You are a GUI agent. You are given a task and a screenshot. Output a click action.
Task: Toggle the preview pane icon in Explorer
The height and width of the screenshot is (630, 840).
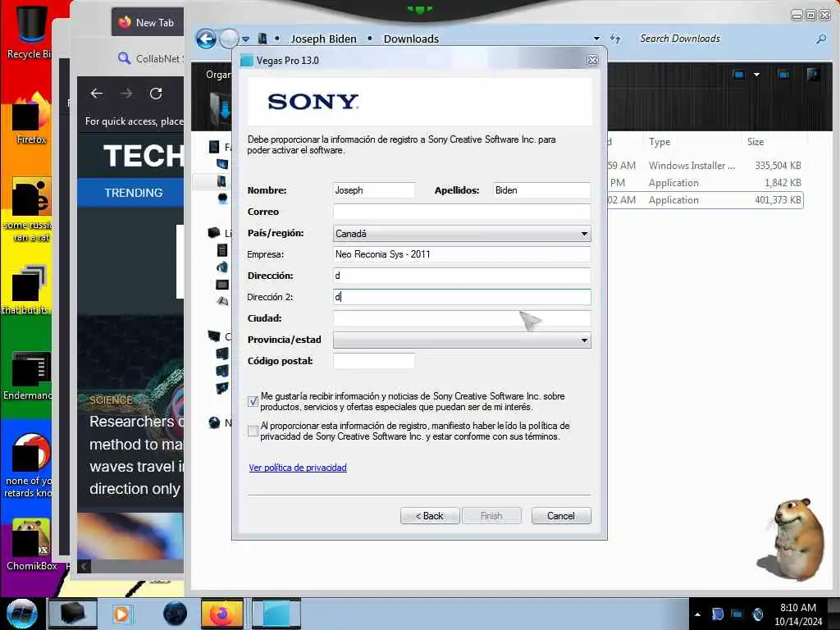tap(783, 75)
